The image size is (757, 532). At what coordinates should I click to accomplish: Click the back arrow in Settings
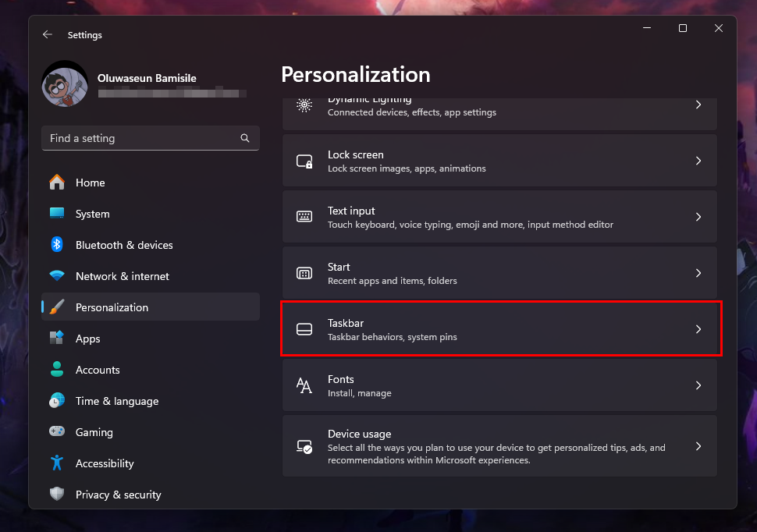48,34
